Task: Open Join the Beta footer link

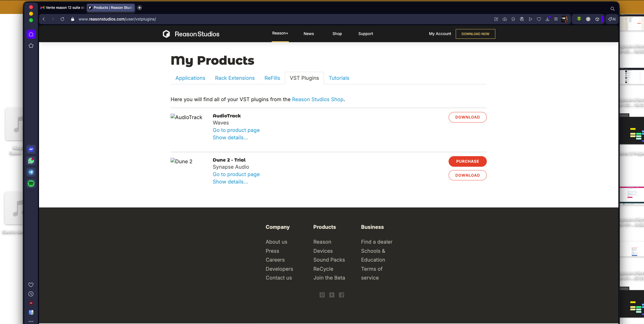Action: (329, 278)
